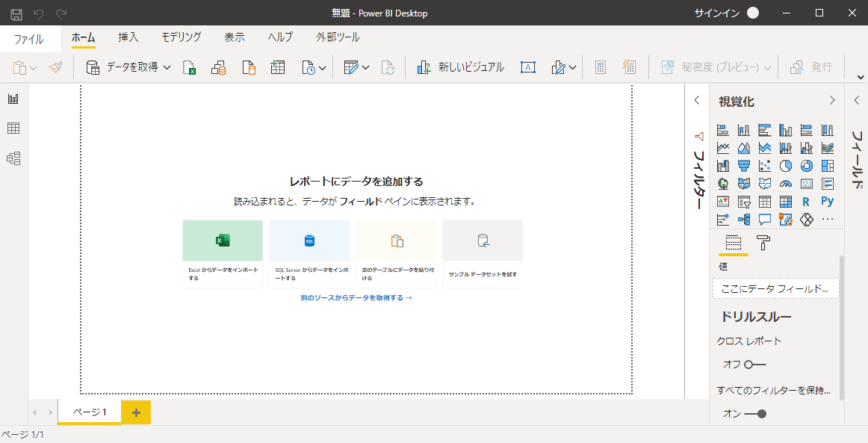Toggle すべてのフィルターを保持 switch
This screenshot has height=443, width=868.
pyautogui.click(x=755, y=414)
